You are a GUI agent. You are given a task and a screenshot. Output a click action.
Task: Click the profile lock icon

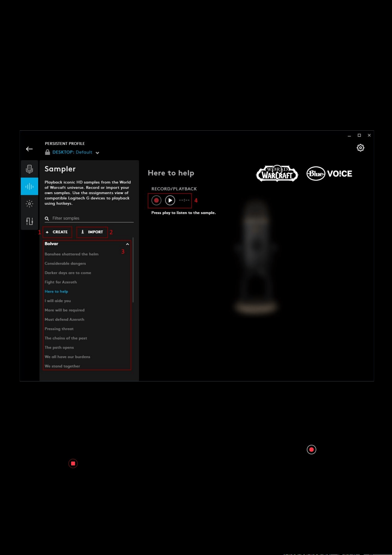(47, 152)
